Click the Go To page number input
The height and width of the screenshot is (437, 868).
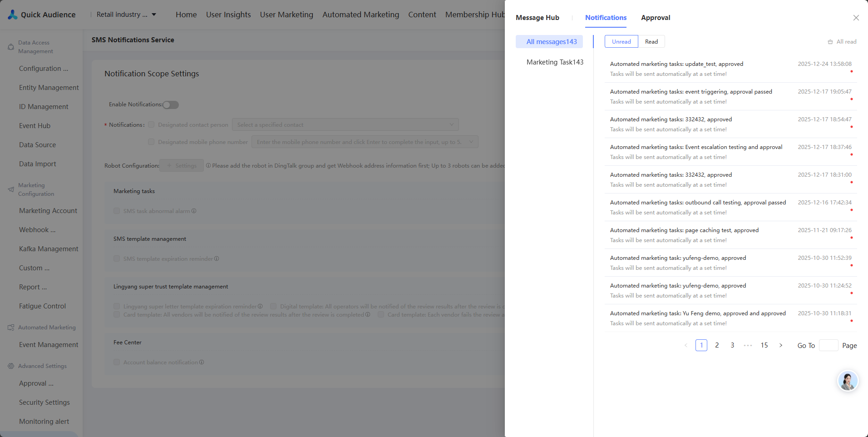pyautogui.click(x=829, y=345)
